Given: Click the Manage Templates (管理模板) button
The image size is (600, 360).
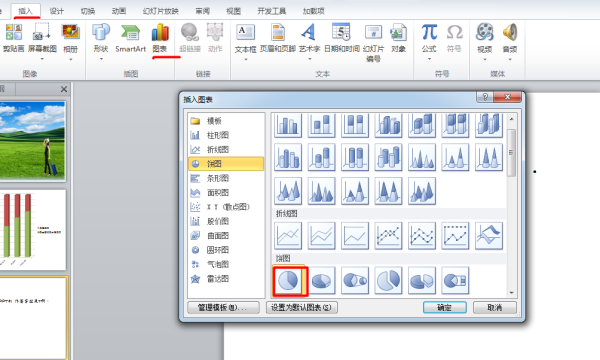Looking at the screenshot, I should [x=223, y=307].
